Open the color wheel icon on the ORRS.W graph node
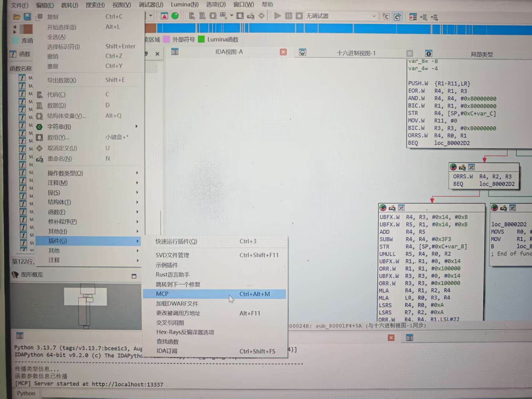This screenshot has width=532, height=399. tap(452, 167)
